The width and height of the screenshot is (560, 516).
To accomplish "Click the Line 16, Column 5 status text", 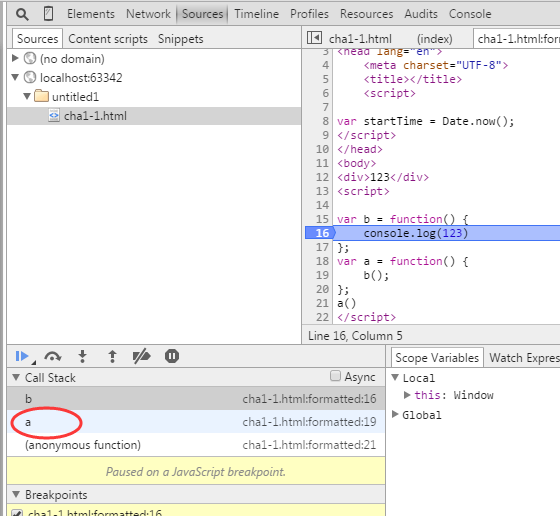I will (x=355, y=336).
